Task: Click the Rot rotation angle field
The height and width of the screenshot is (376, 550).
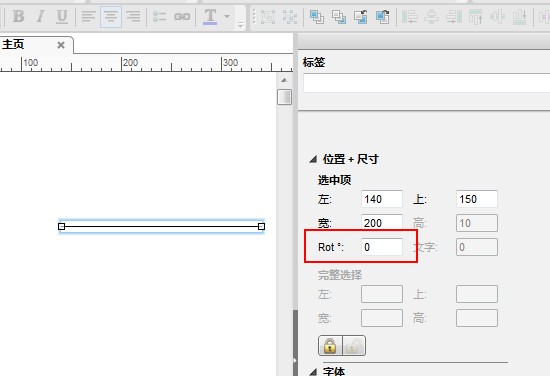Action: click(x=382, y=247)
